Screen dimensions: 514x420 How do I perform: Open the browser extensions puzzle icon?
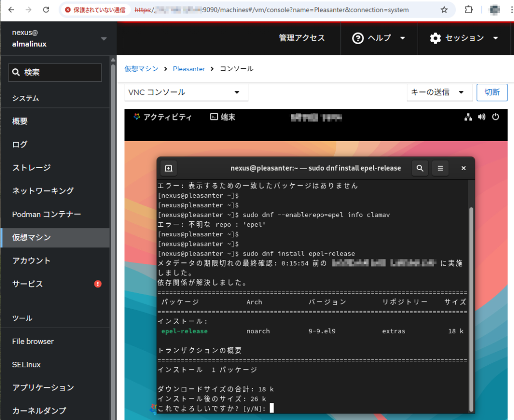[468, 10]
